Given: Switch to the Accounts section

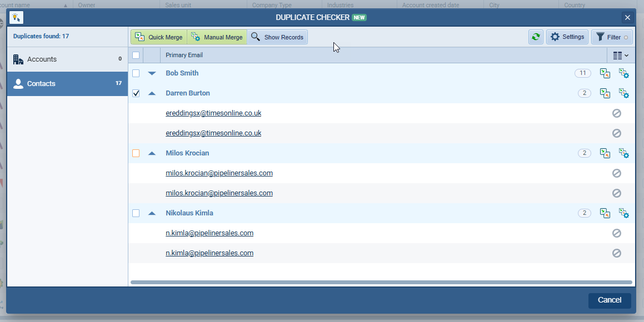Looking at the screenshot, I should pyautogui.click(x=67, y=59).
